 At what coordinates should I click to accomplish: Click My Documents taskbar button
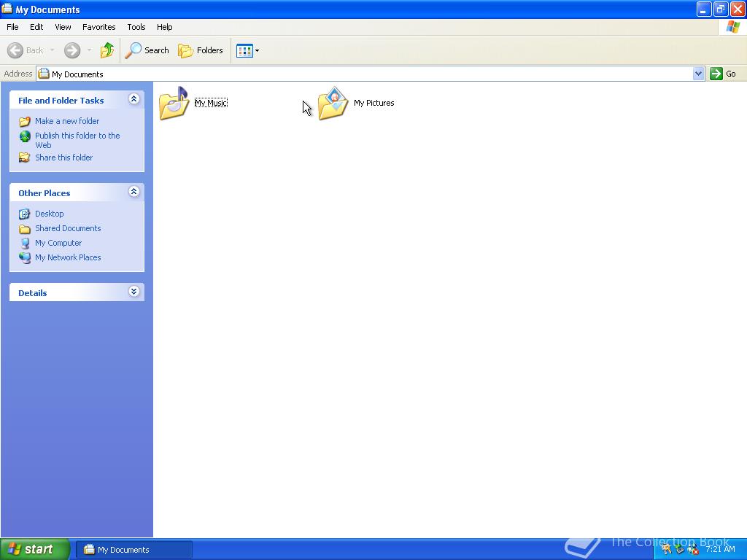point(134,550)
